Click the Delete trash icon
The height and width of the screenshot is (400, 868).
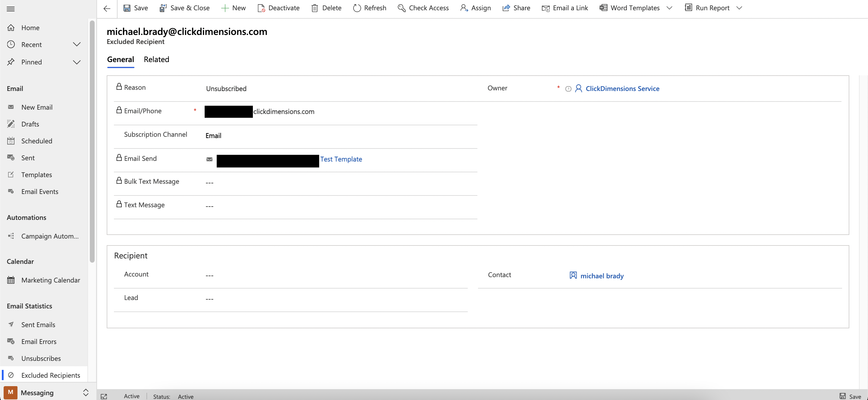[314, 8]
